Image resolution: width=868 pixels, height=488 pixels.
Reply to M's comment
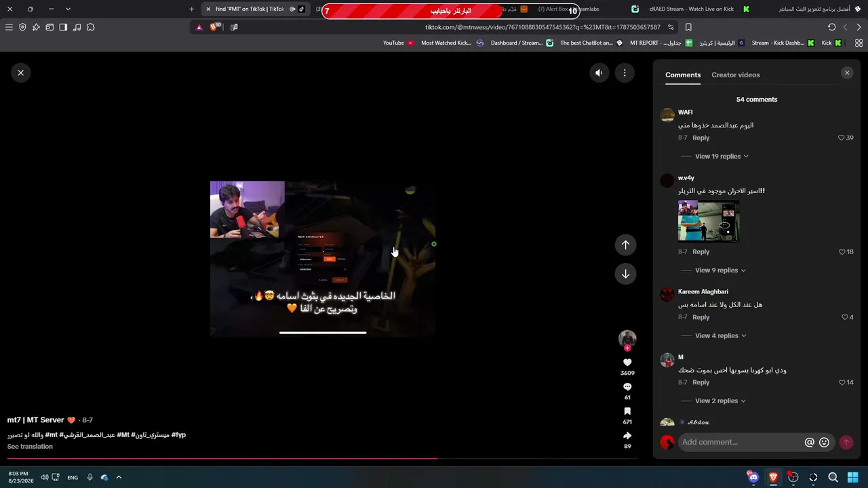[x=701, y=383]
